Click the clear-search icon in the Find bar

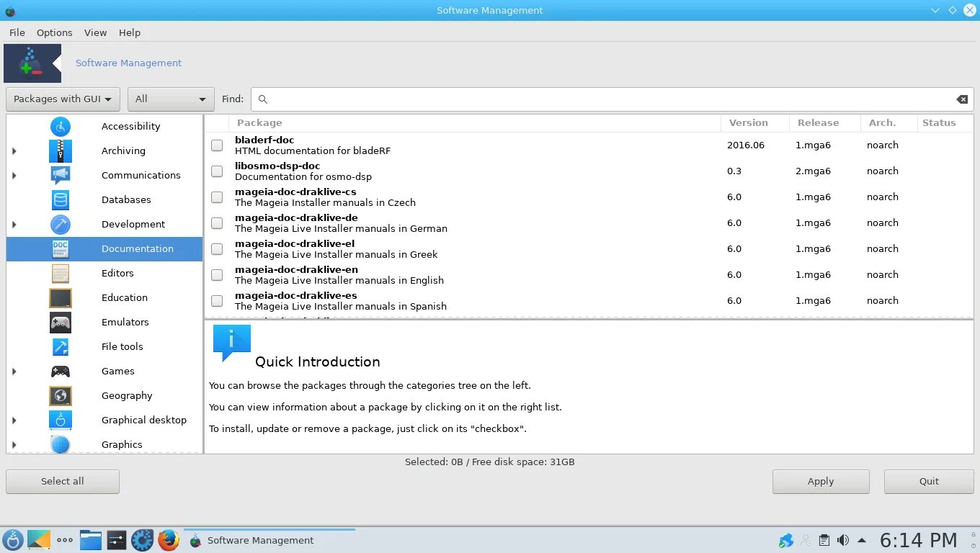(962, 99)
